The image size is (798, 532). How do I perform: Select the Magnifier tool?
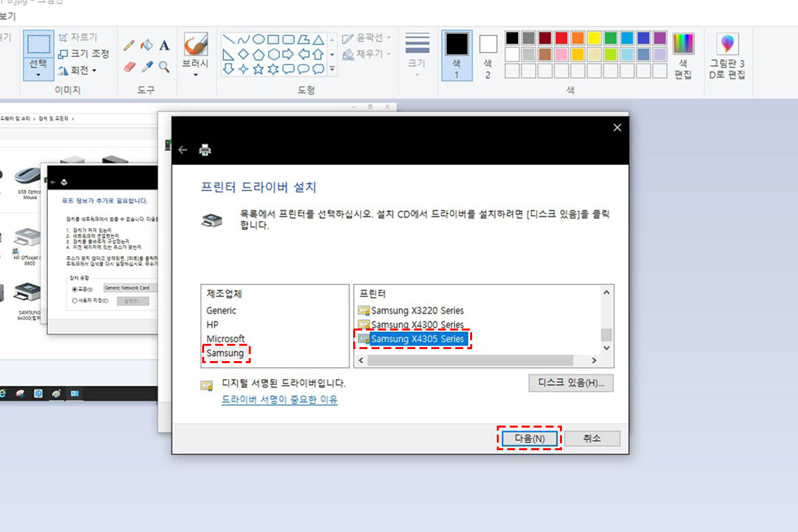click(x=164, y=66)
